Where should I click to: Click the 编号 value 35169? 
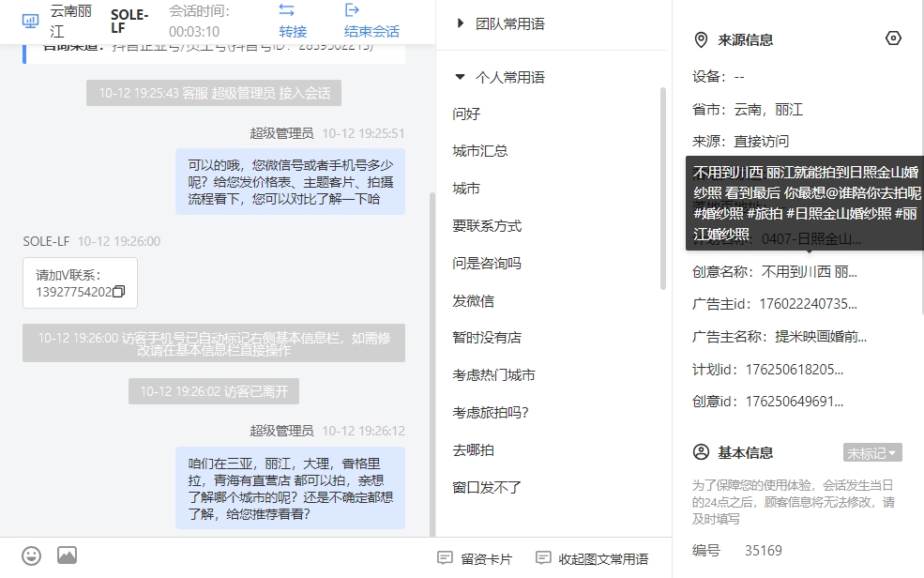coord(764,550)
